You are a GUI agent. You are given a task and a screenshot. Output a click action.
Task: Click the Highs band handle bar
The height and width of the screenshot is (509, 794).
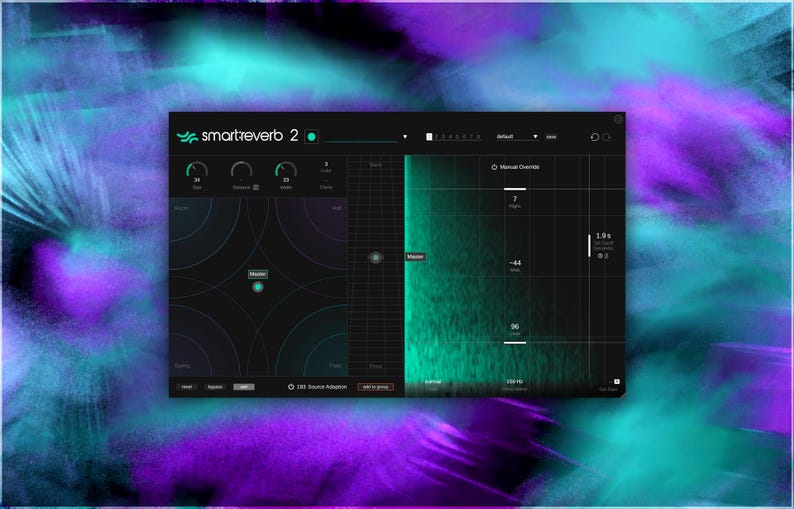click(515, 189)
